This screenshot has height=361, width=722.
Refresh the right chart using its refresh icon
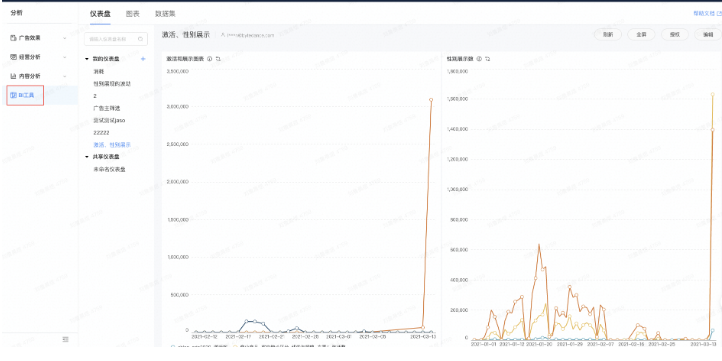(x=488, y=59)
